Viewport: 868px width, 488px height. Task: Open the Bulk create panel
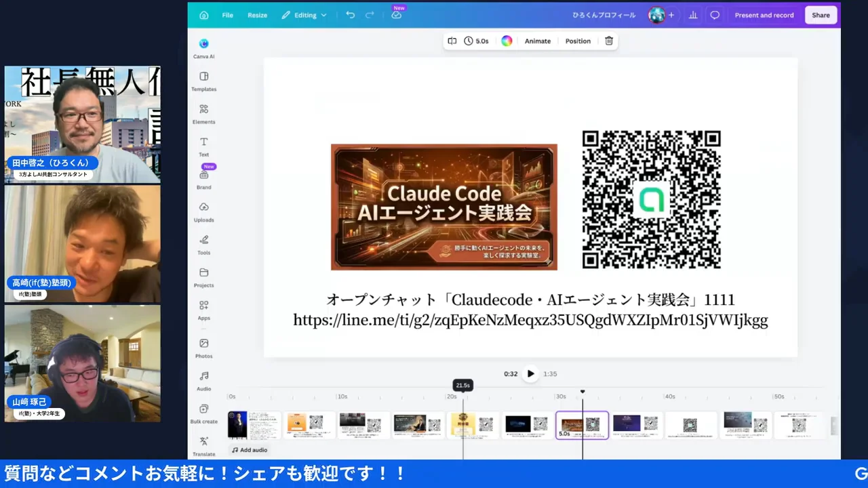pyautogui.click(x=203, y=413)
